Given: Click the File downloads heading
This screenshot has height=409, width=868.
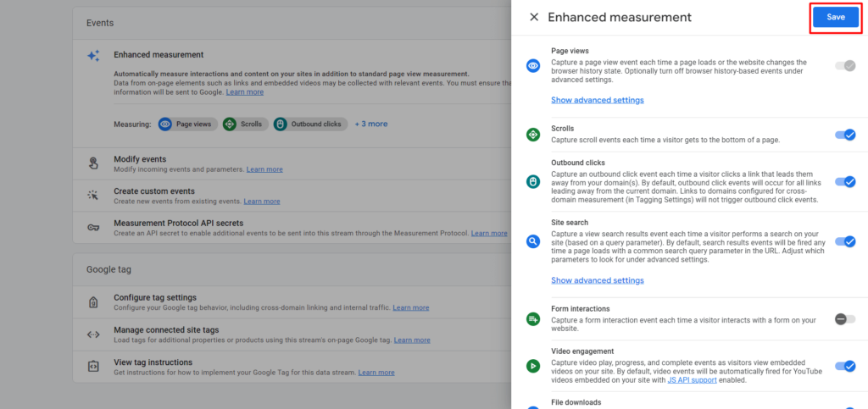Looking at the screenshot, I should pyautogui.click(x=576, y=402).
